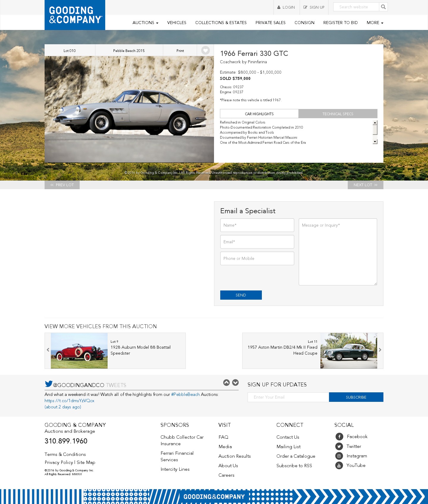Go to the previous lot

[62, 185]
